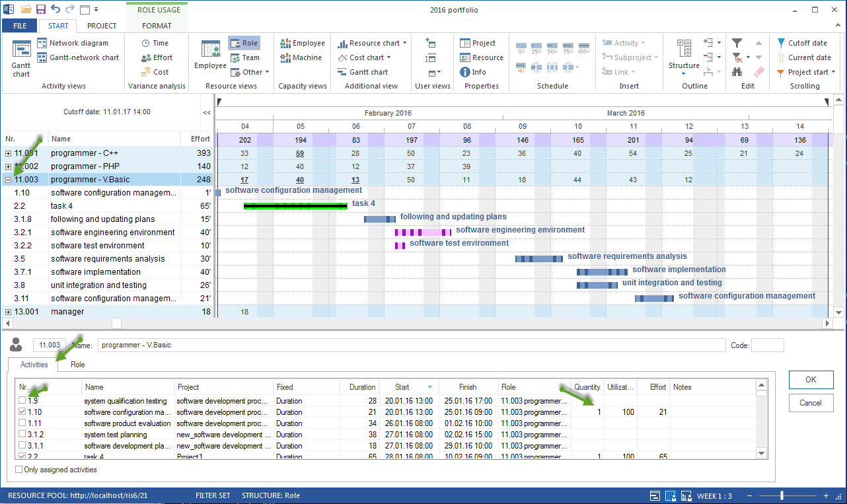Open the Info properties
This screenshot has width=847, height=504.
click(473, 72)
